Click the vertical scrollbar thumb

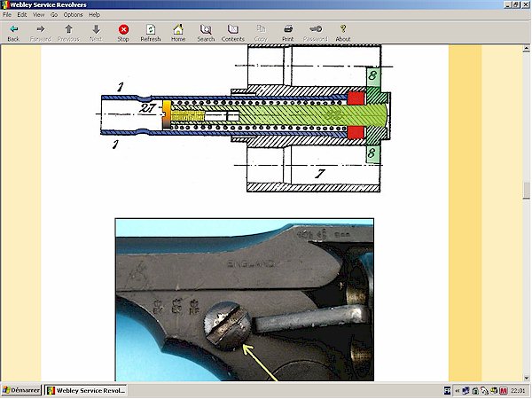(526, 191)
